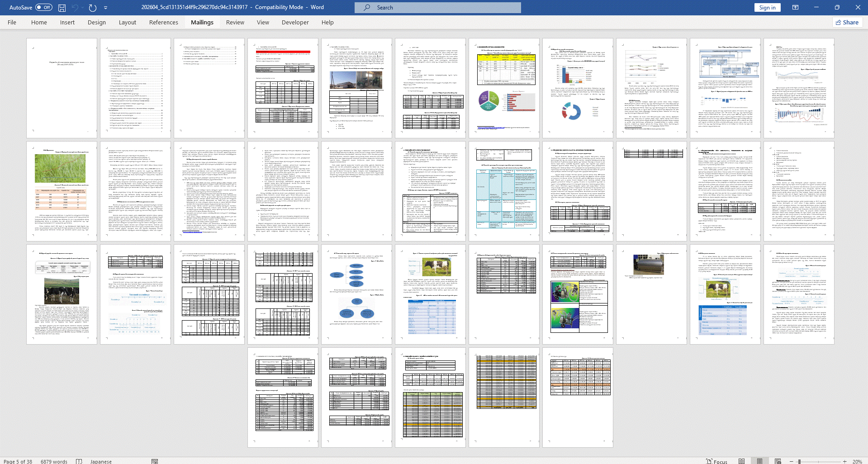Viewport: 868px width, 464px height.
Task: Open Ribbon Display Options icon
Action: 795,8
